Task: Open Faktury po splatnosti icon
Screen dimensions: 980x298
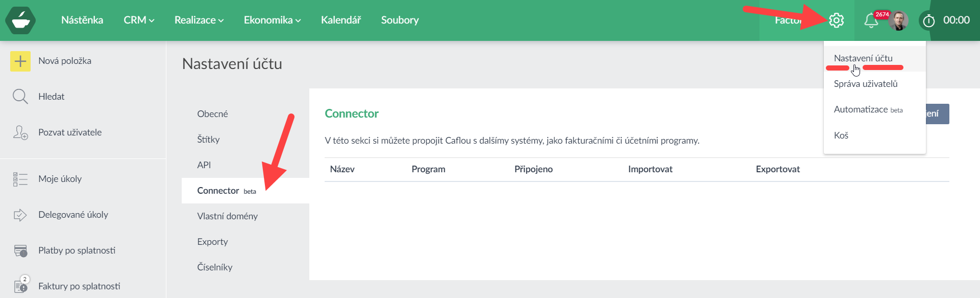Action: (20, 286)
